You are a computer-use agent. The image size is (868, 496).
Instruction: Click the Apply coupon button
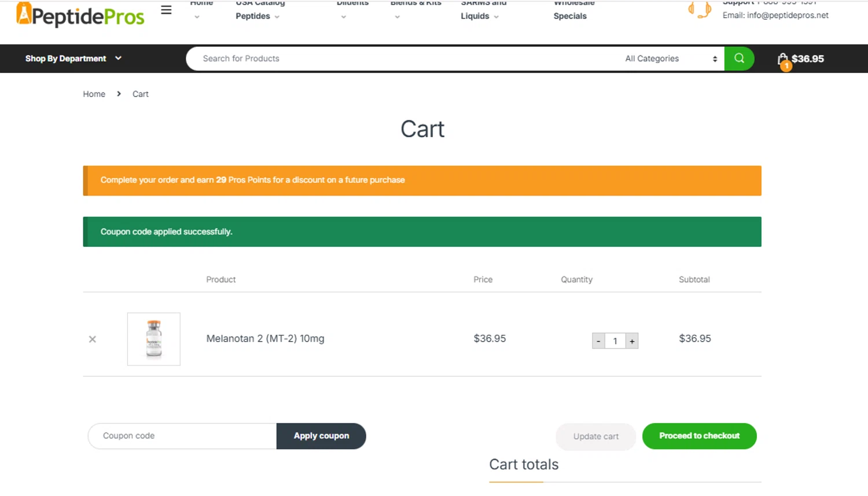coord(321,436)
